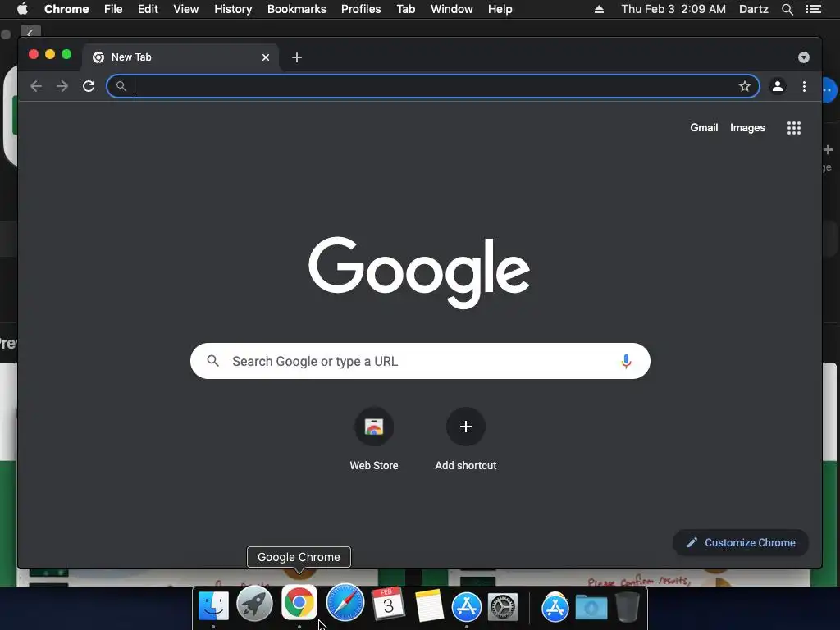Open the Gmail link
Viewport: 840px width, 630px height.
click(x=704, y=127)
